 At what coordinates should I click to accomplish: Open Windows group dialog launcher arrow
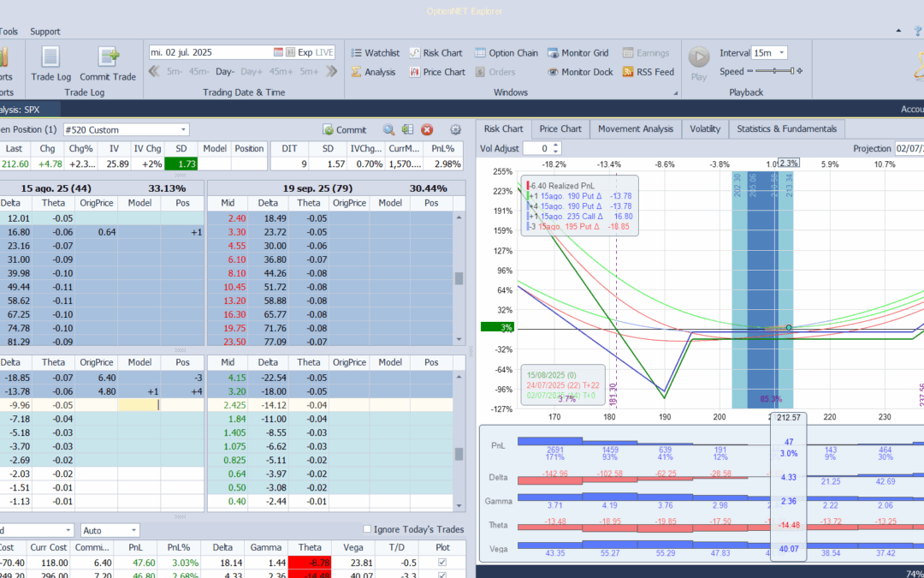675,93
